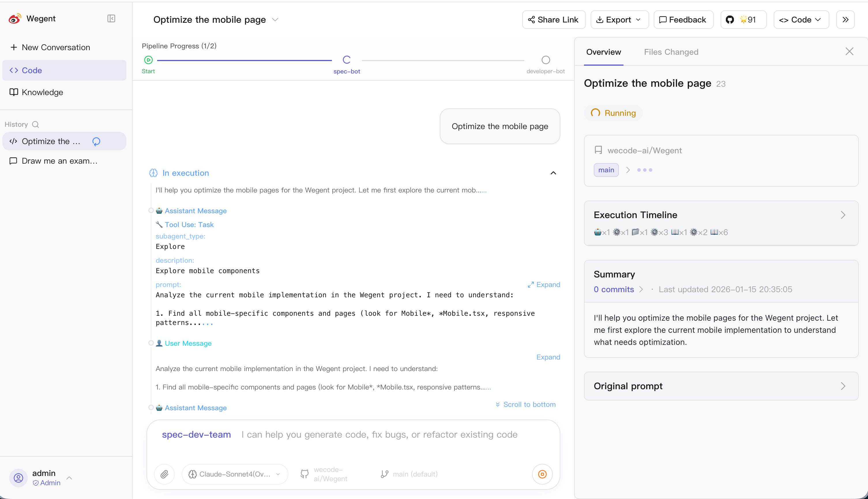The width and height of the screenshot is (868, 499).
Task: Select the Knowledge sidebar item
Action: (x=42, y=92)
